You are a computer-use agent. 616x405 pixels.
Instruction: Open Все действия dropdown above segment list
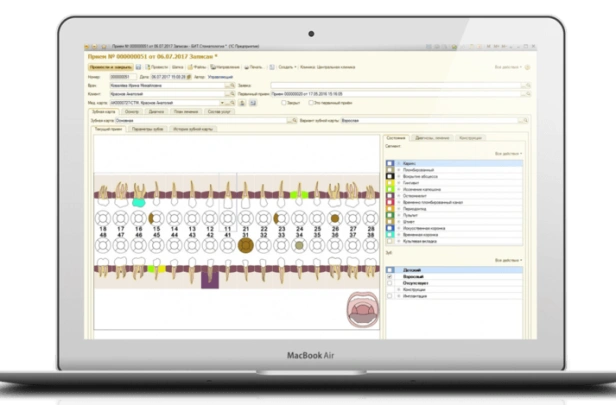coord(508,154)
